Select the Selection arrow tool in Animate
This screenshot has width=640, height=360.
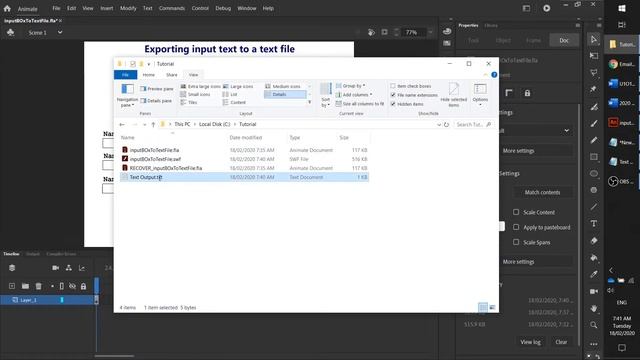click(594, 40)
